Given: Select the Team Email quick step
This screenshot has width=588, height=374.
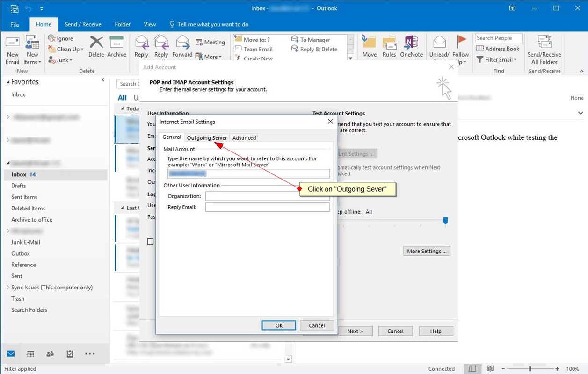Looking at the screenshot, I should point(254,49).
